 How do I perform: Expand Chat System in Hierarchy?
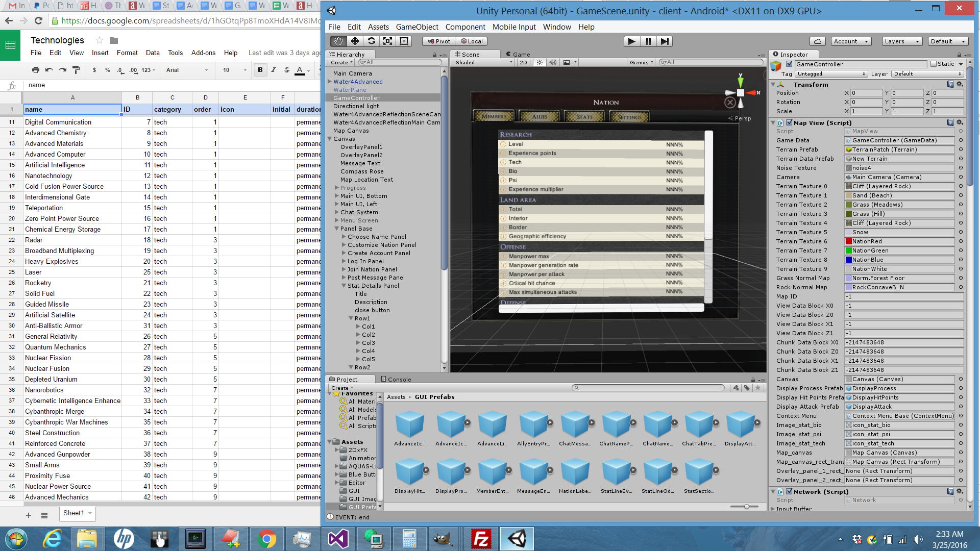[x=337, y=212]
